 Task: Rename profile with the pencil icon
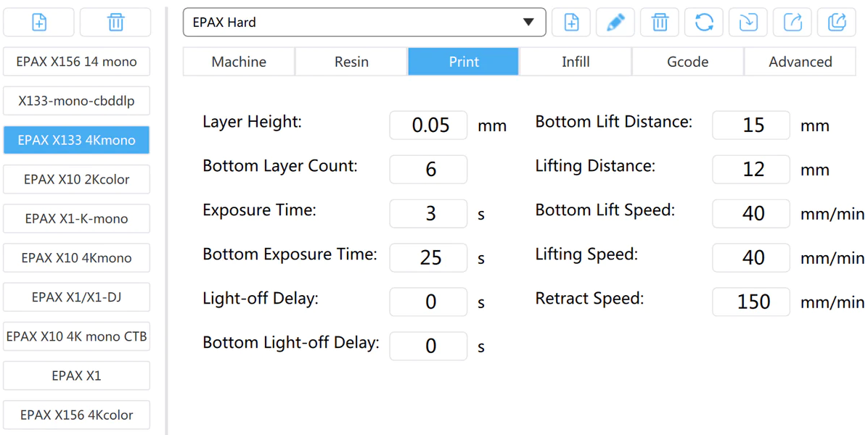(x=615, y=22)
